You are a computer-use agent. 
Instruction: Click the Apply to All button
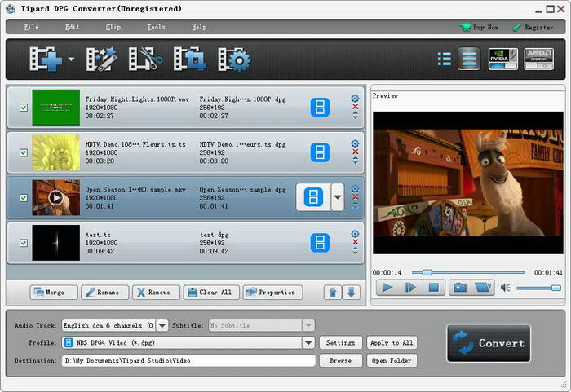tap(391, 343)
